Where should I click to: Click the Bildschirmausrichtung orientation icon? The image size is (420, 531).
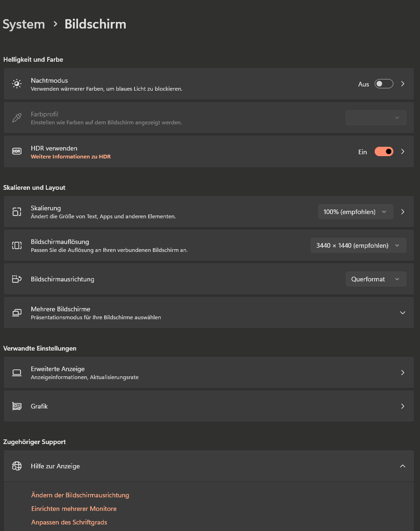click(x=17, y=279)
